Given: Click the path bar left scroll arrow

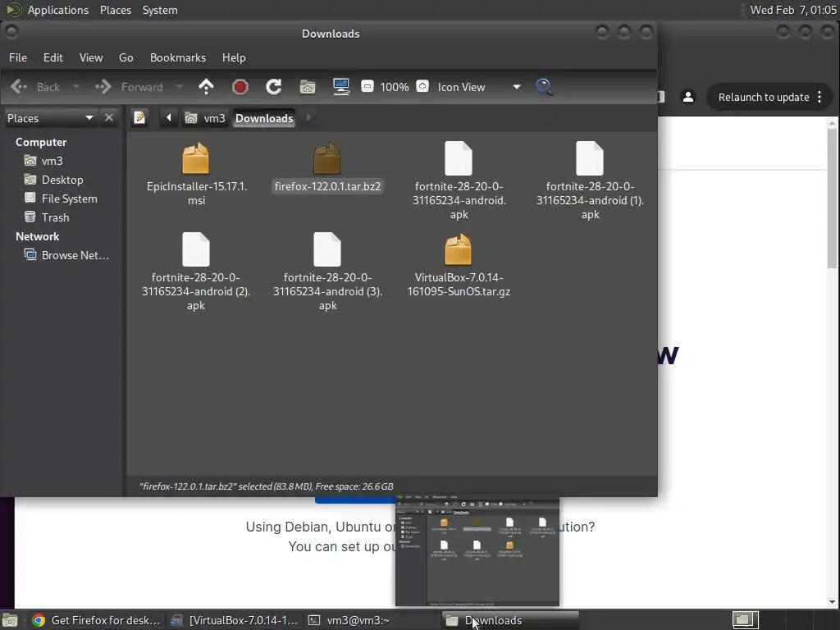Looking at the screenshot, I should tap(169, 117).
